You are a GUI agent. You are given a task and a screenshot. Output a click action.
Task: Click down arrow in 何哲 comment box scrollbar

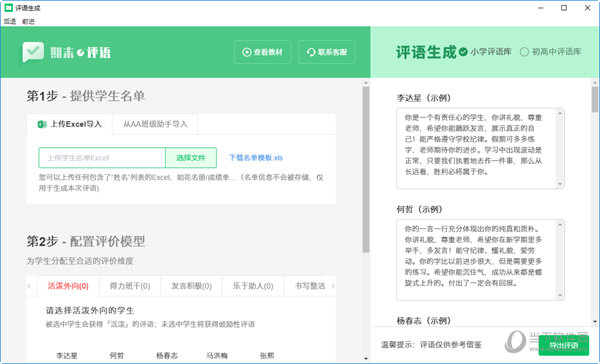tap(560, 295)
